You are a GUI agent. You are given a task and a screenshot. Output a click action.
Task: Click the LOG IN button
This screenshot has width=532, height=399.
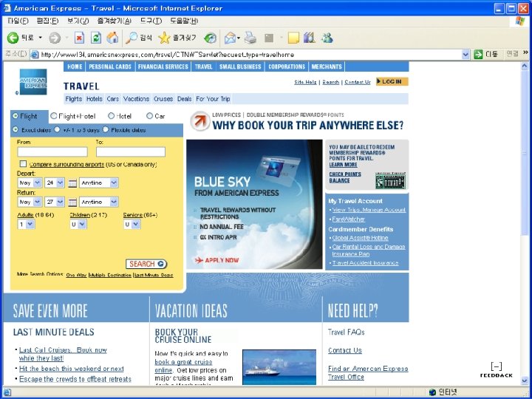[x=392, y=82]
